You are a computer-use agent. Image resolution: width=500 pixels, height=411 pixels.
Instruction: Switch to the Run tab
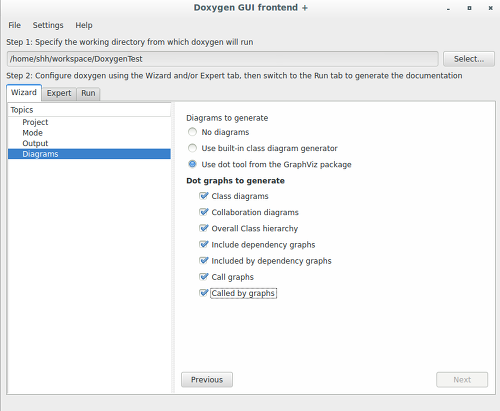(88, 93)
